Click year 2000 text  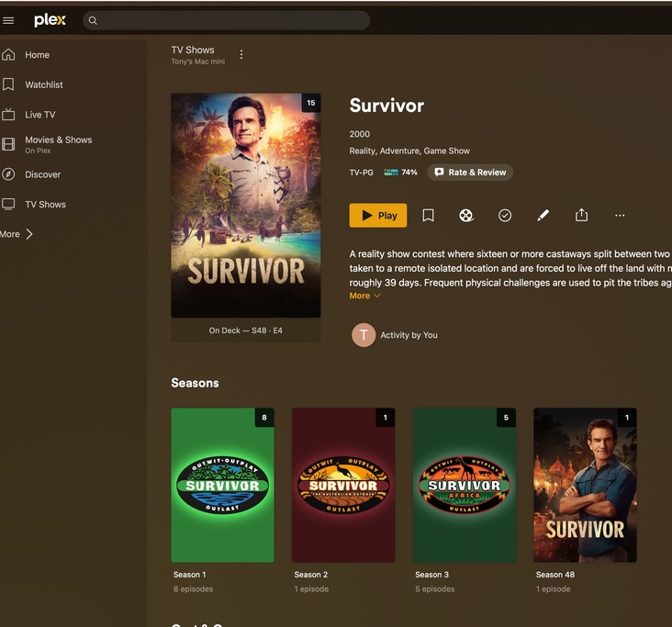(360, 134)
